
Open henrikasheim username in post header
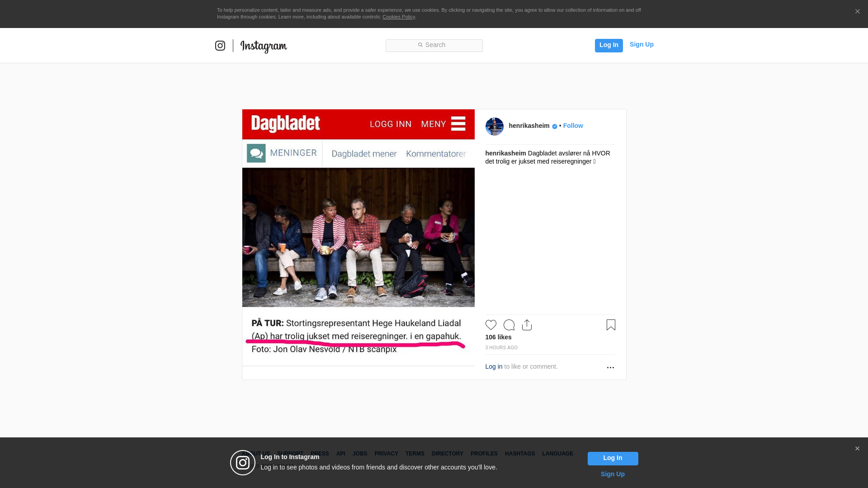click(x=529, y=126)
